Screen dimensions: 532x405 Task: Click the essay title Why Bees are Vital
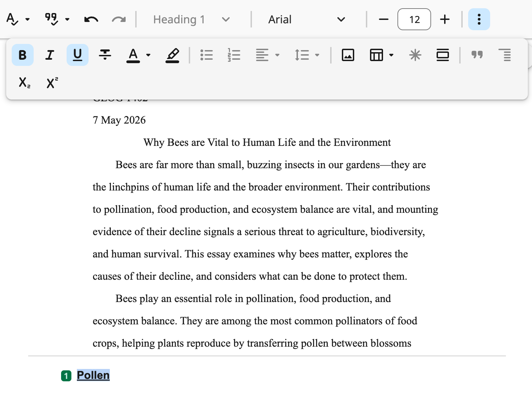point(267,142)
